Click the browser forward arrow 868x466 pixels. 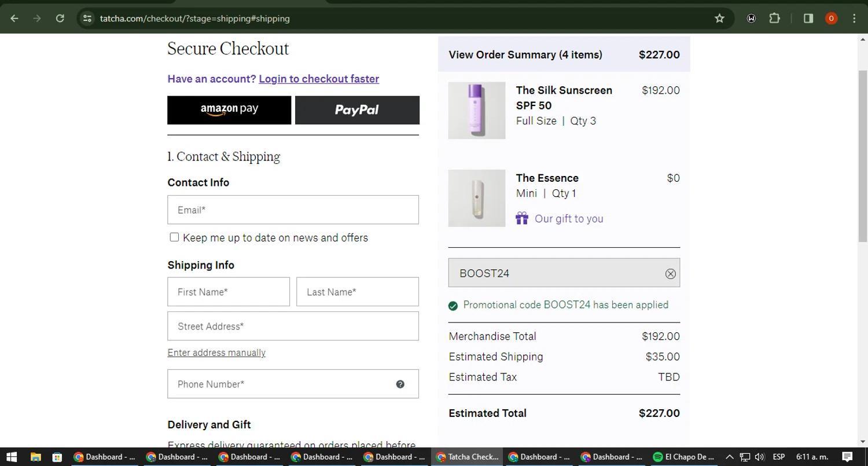click(x=37, y=19)
